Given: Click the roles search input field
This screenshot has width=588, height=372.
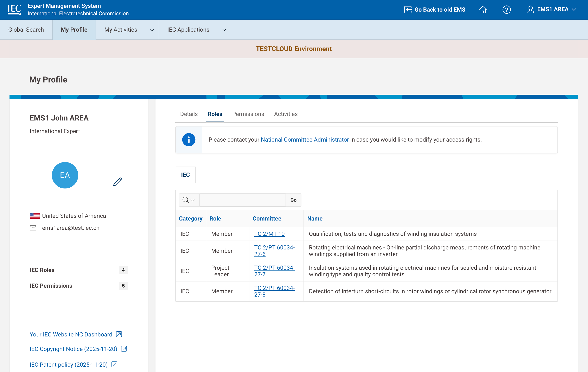Looking at the screenshot, I should coord(242,200).
